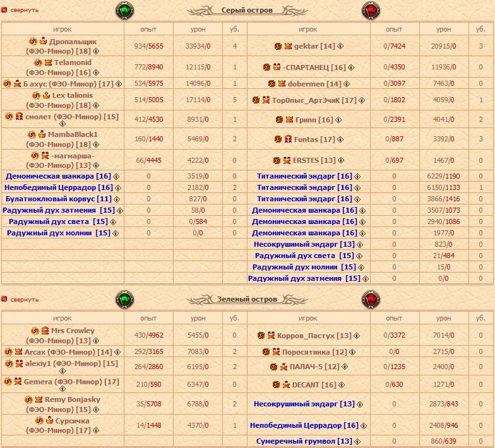Open info icon next to Lex talionis
Image resolution: width=495 pixels, height=448 pixels.
click(96, 105)
